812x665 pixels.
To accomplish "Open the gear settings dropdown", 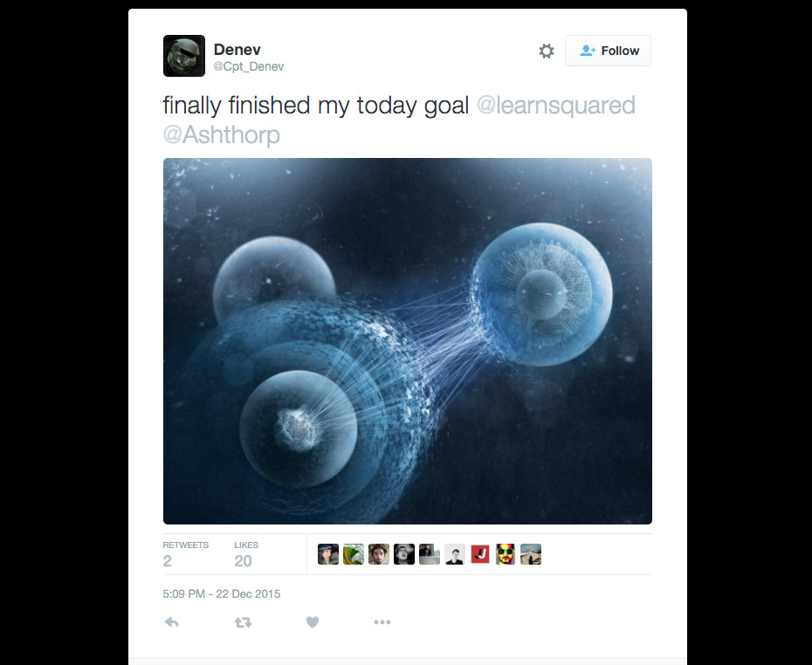I will click(547, 51).
